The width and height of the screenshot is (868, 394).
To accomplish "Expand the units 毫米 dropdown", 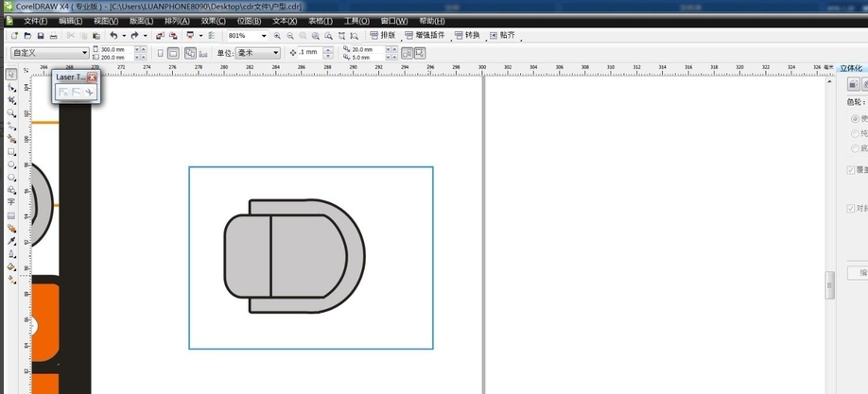I will point(276,53).
